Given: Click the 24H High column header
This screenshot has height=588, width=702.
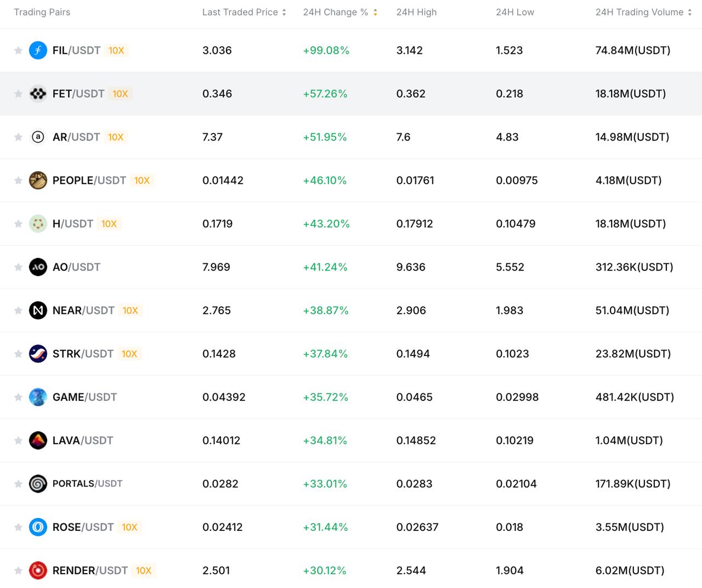Looking at the screenshot, I should [416, 12].
